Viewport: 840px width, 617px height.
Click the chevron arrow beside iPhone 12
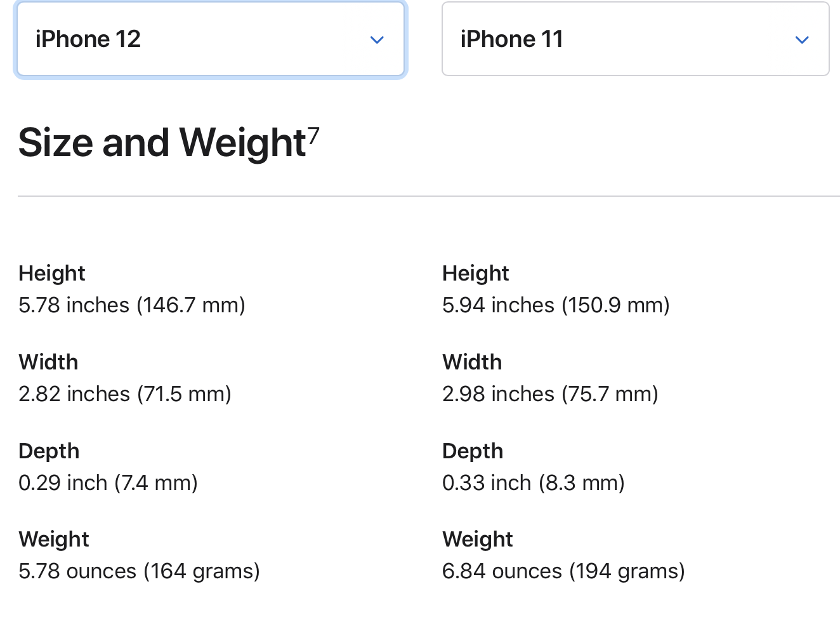377,40
